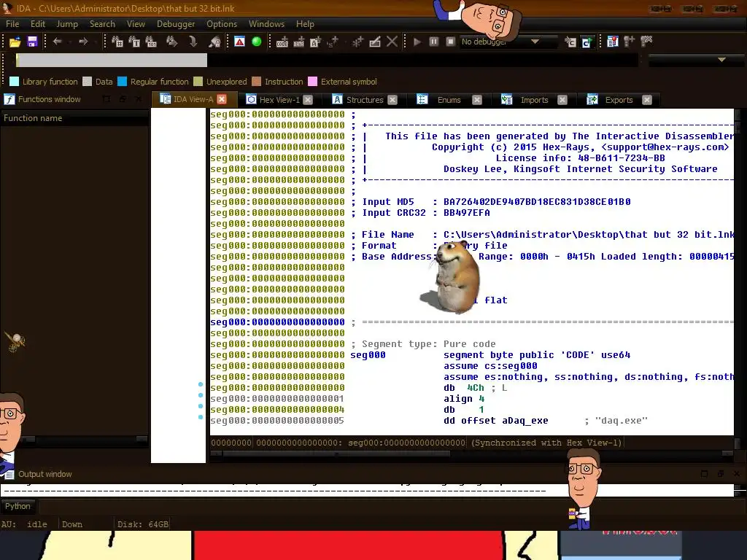The height and width of the screenshot is (560, 747).
Task: Click the breakpoint list icon
Action: click(613, 42)
